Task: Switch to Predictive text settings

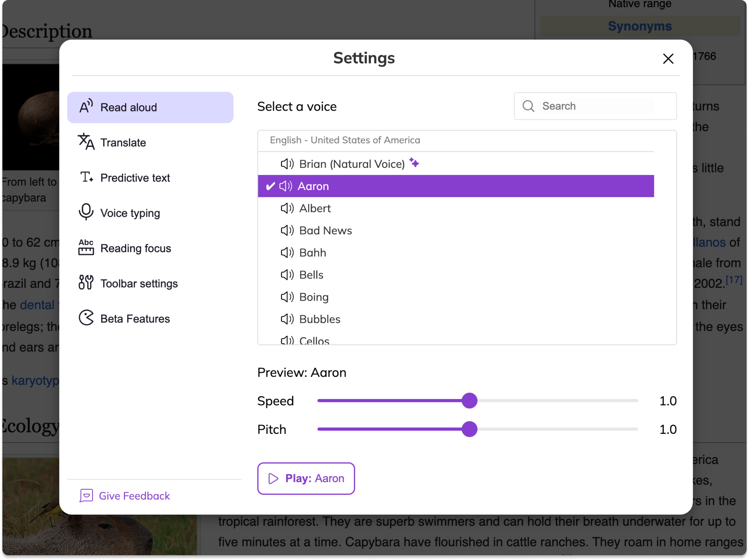Action: (x=150, y=178)
